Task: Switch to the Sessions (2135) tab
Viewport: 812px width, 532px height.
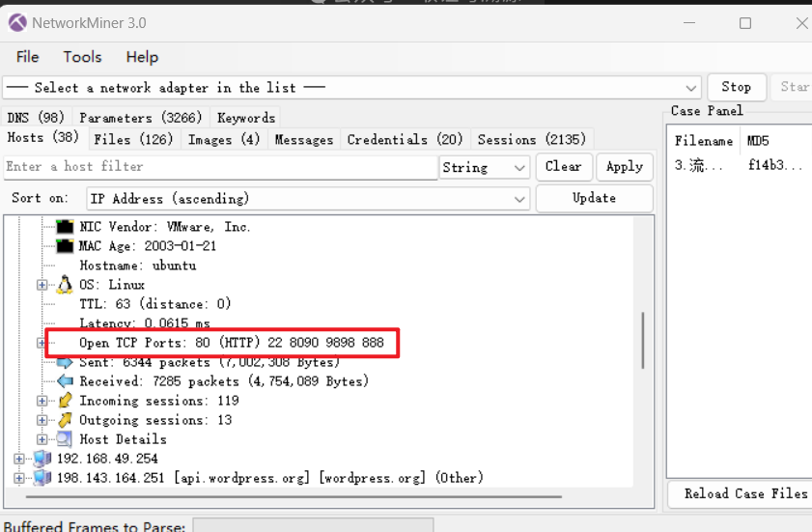Action: tap(532, 139)
